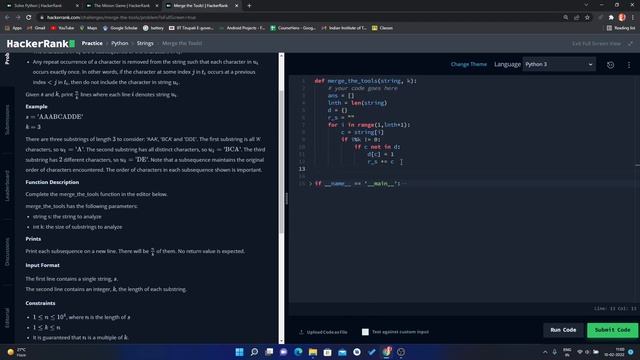The width and height of the screenshot is (640, 360).
Task: Open the Language Python 3 dropdown
Action: coord(559,64)
